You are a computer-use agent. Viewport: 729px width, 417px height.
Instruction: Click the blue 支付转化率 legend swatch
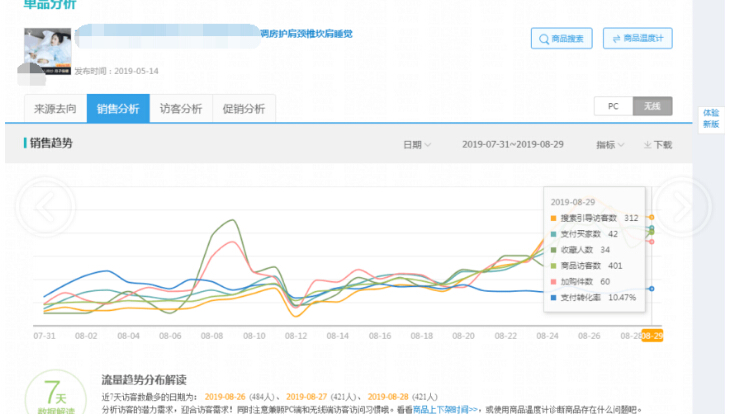point(553,297)
